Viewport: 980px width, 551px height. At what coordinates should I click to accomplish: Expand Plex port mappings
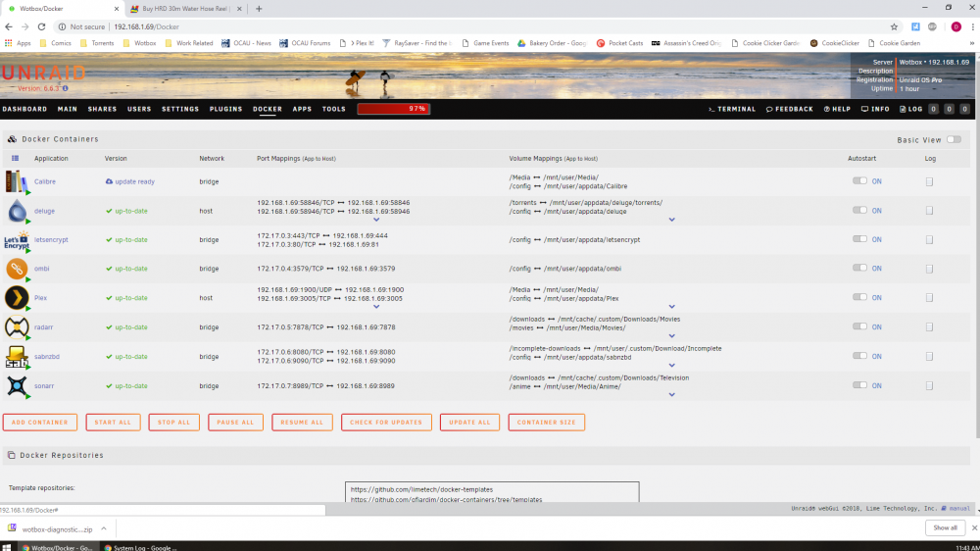(376, 307)
